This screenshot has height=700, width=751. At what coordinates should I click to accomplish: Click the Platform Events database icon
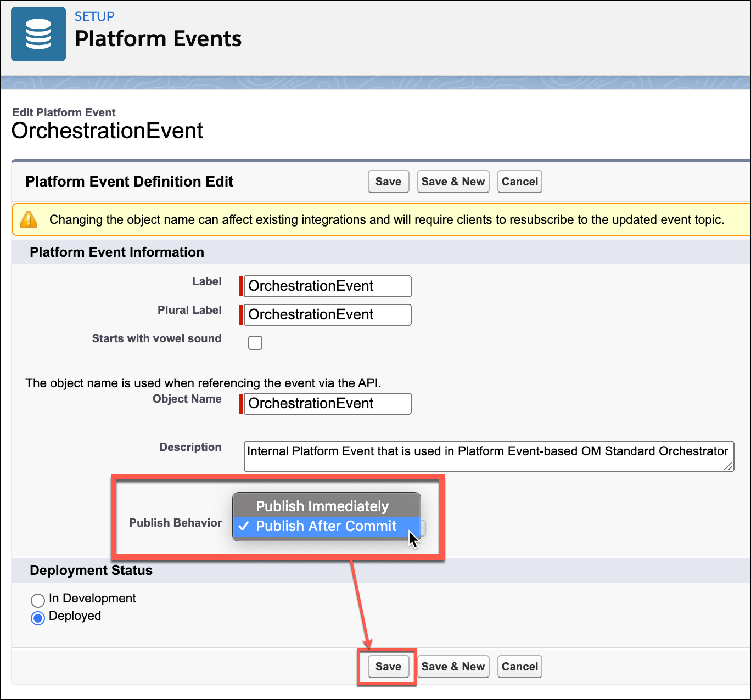pos(38,33)
